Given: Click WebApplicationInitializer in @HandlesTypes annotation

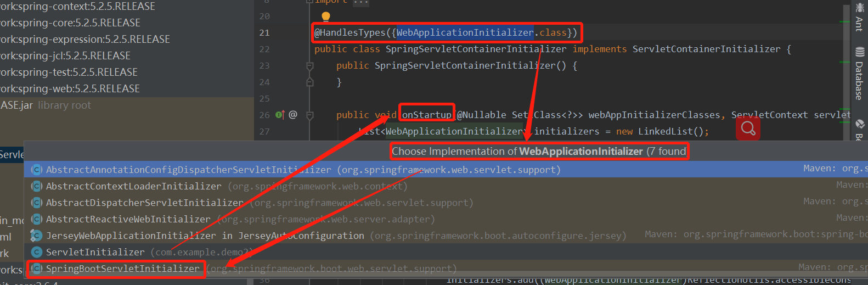Looking at the screenshot, I should 465,32.
